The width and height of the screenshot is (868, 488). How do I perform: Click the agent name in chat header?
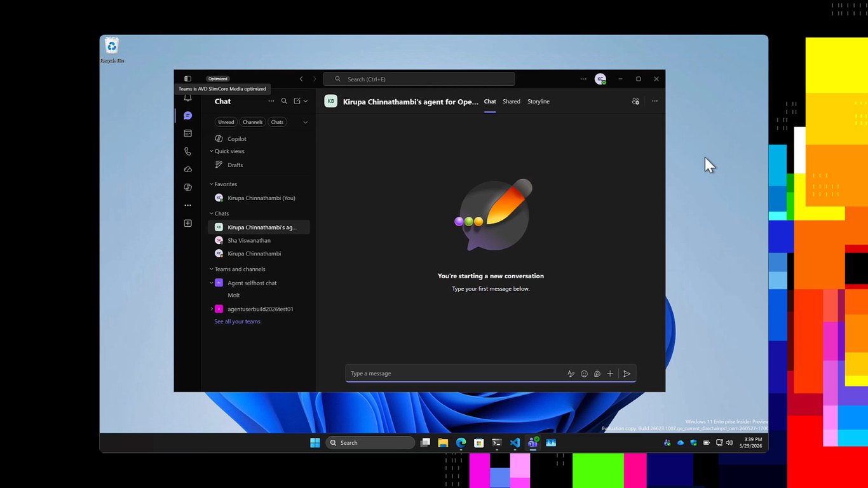pyautogui.click(x=410, y=102)
